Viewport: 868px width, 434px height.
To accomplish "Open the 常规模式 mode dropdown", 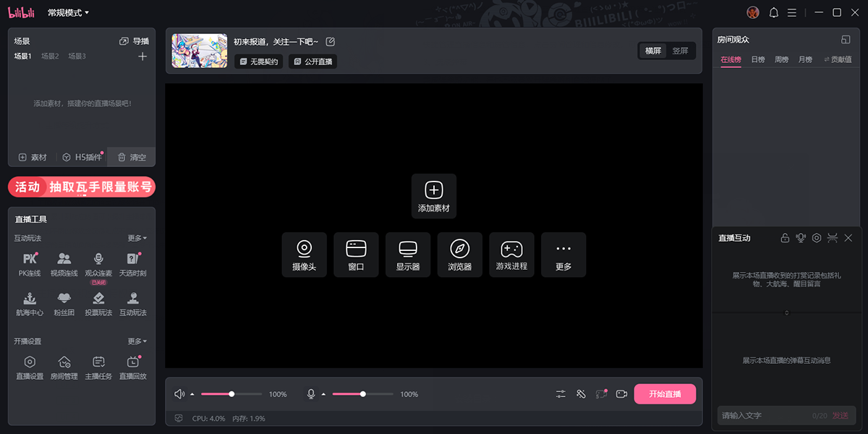I will click(x=68, y=13).
